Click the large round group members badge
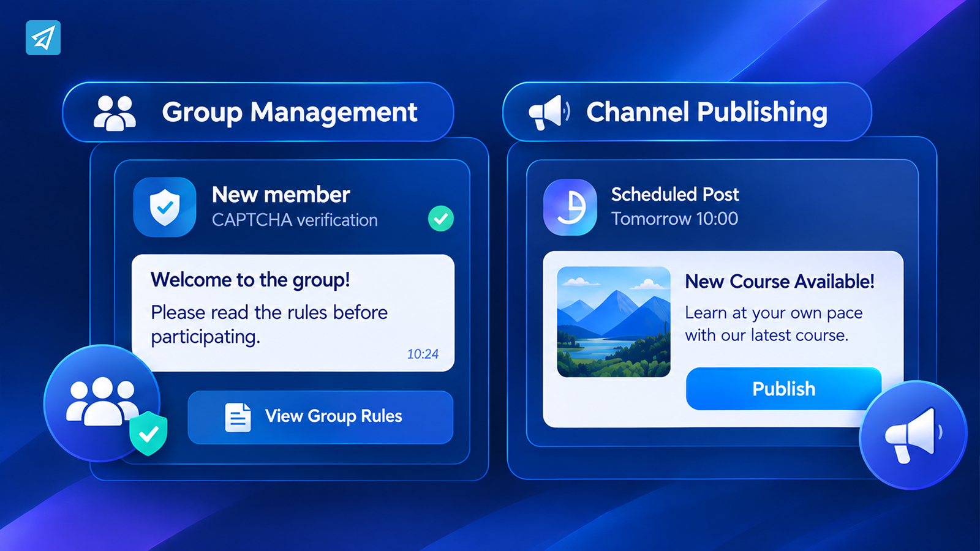The image size is (980, 551). coord(102,403)
